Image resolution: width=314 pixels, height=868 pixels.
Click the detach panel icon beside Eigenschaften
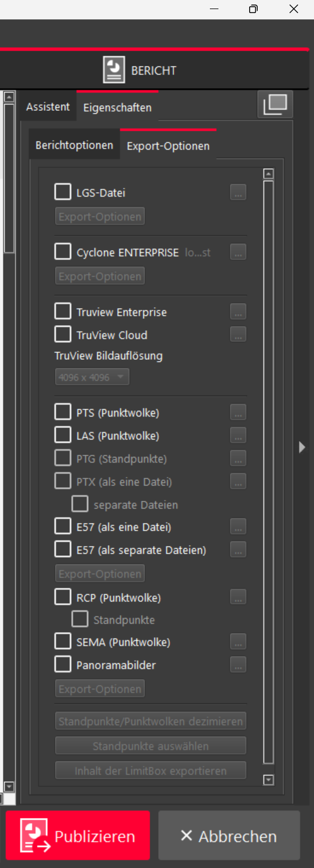(x=275, y=104)
